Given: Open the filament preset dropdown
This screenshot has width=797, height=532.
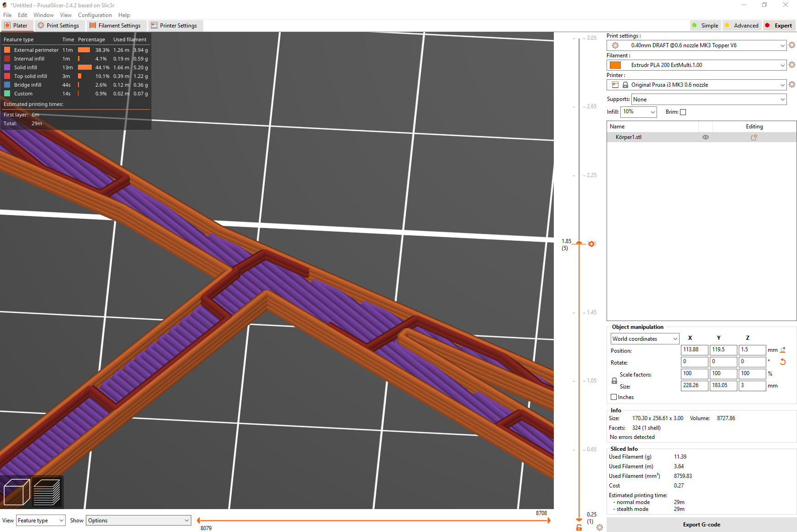Looking at the screenshot, I should 697,65.
